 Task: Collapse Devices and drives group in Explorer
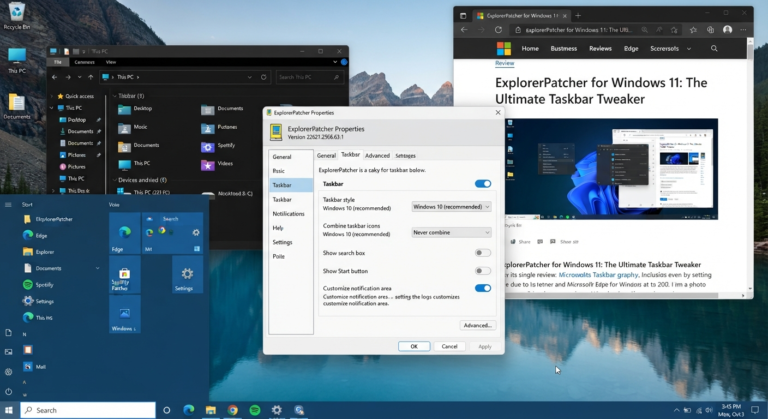115,180
